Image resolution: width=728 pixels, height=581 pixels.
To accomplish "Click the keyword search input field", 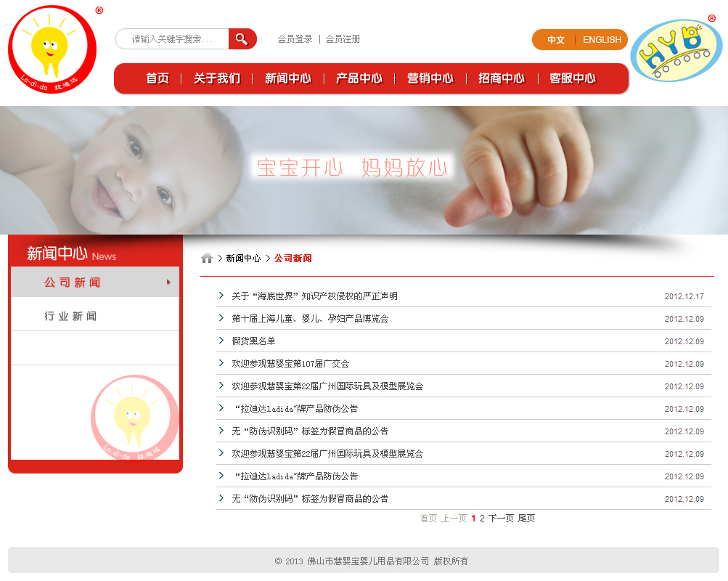I will pos(172,39).
